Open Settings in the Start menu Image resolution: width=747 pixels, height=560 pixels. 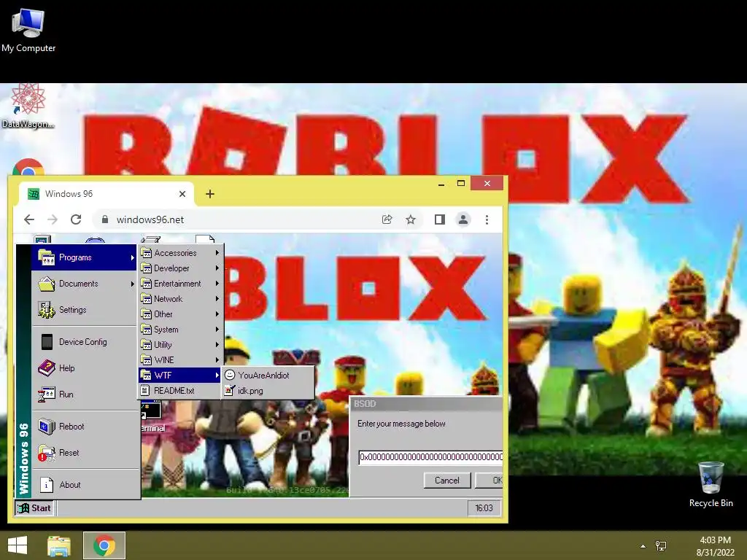click(x=85, y=310)
